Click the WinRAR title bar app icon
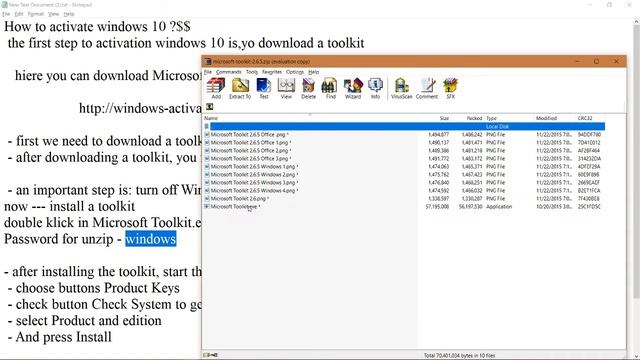640x360 pixels. 208,62
